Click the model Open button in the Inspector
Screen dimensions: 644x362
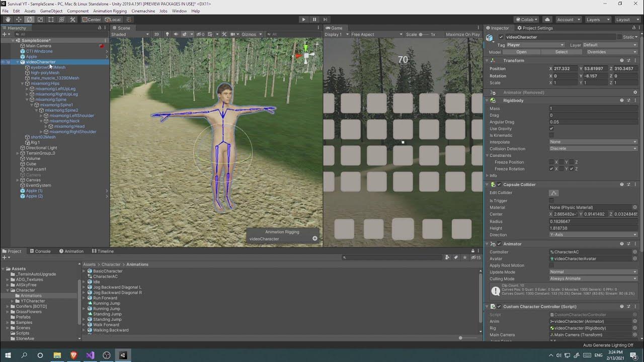tap(521, 52)
